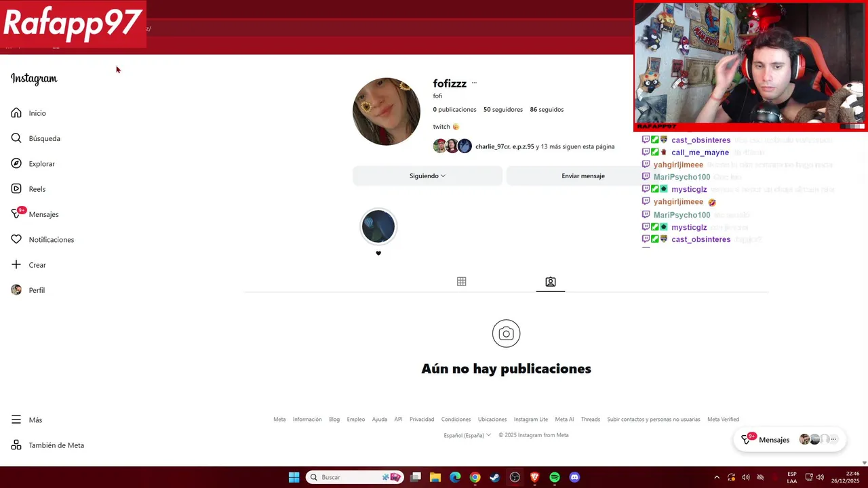Click the Privacidad footer link
This screenshot has height=488, width=868.
tap(422, 419)
